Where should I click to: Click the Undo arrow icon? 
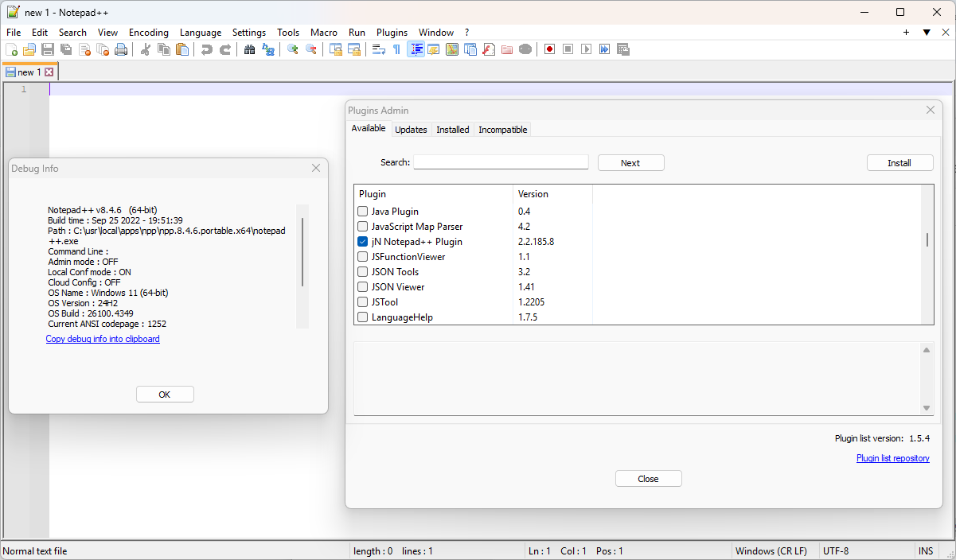tap(207, 49)
